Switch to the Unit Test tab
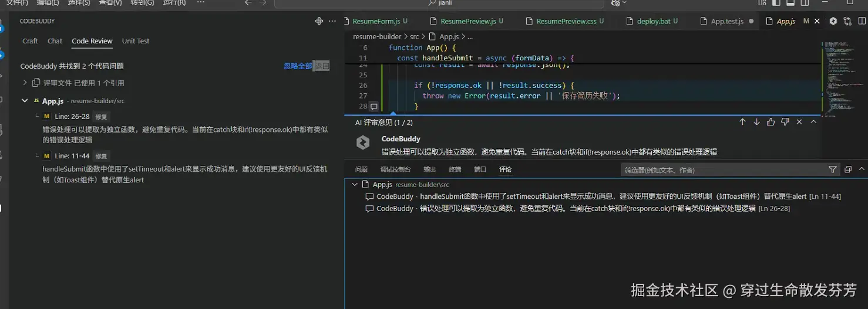 click(136, 41)
